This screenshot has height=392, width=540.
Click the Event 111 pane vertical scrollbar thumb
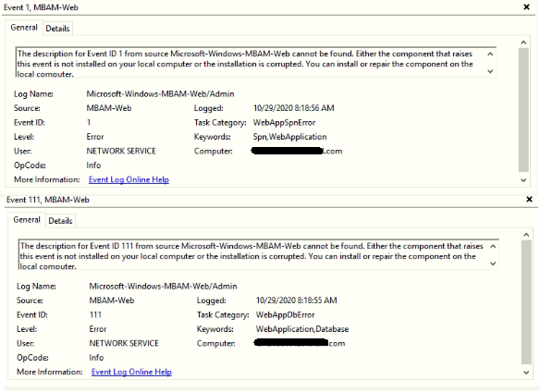(526, 301)
